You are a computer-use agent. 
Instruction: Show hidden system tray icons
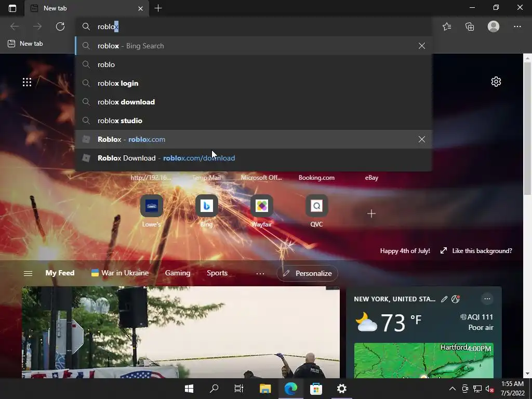453,389
